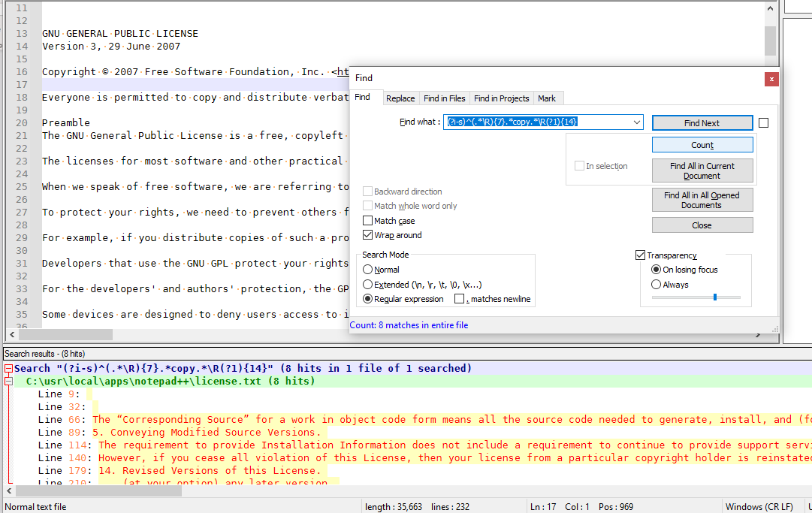Collapse the Search results root node
812x513 pixels.
pyautogui.click(x=8, y=369)
